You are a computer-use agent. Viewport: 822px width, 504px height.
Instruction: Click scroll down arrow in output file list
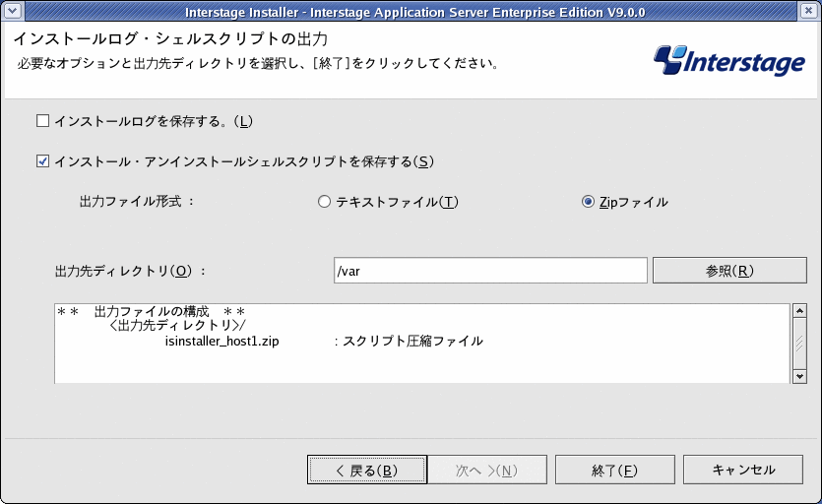[799, 376]
